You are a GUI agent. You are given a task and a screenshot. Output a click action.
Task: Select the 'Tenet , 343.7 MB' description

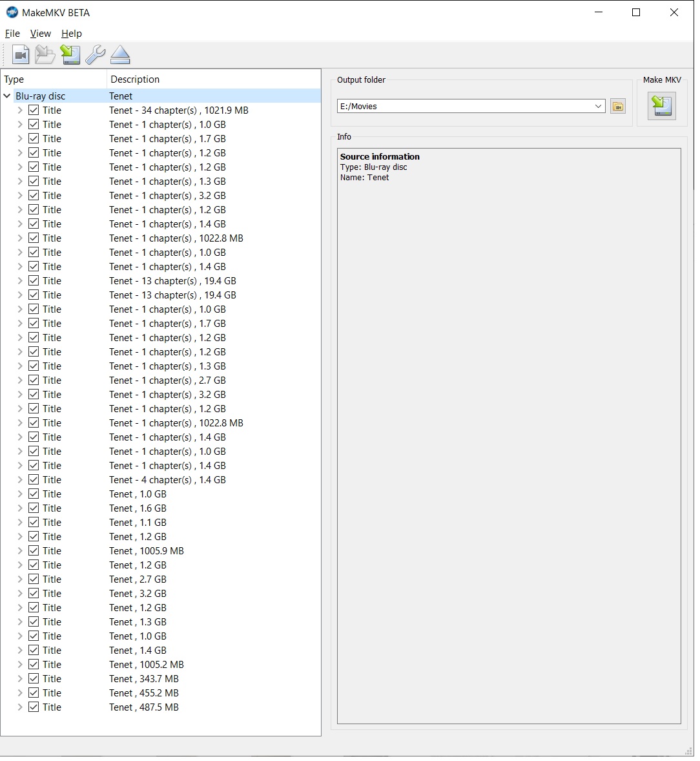(x=144, y=679)
